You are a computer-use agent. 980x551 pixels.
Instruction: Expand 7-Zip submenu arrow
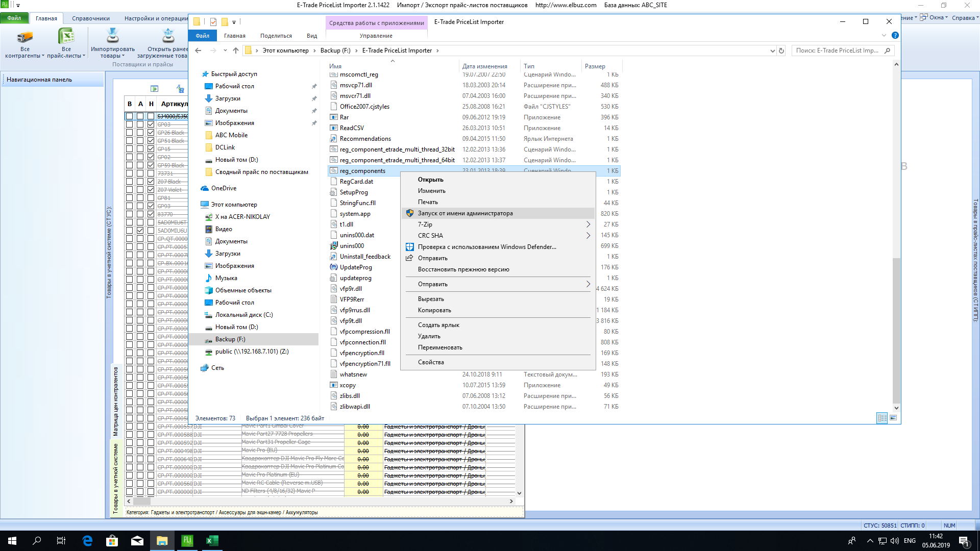click(x=588, y=224)
